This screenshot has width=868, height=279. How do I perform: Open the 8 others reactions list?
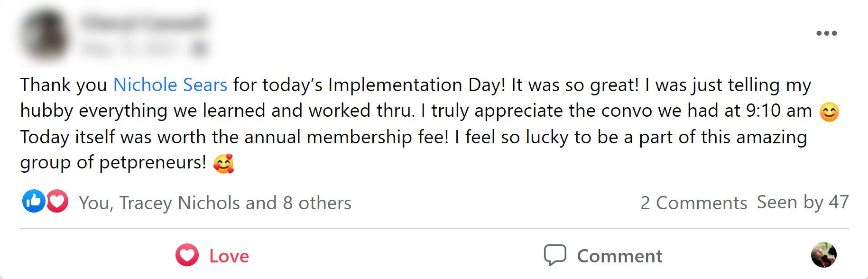point(317,203)
